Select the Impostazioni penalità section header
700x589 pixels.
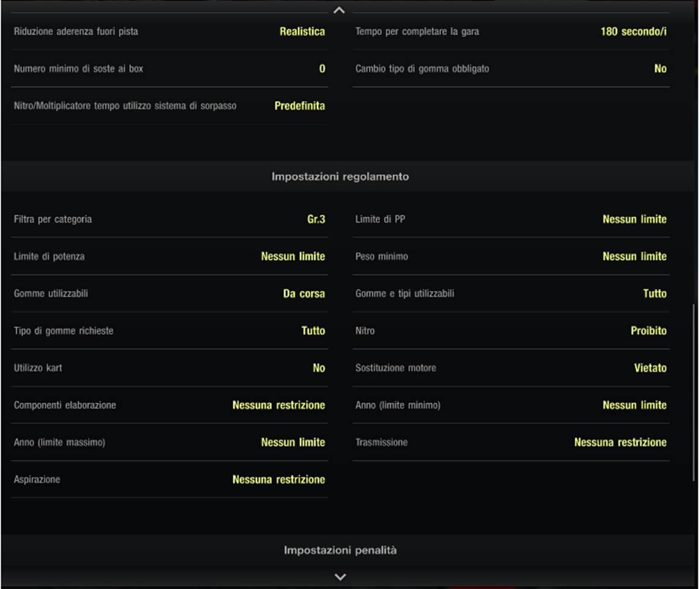(x=340, y=551)
